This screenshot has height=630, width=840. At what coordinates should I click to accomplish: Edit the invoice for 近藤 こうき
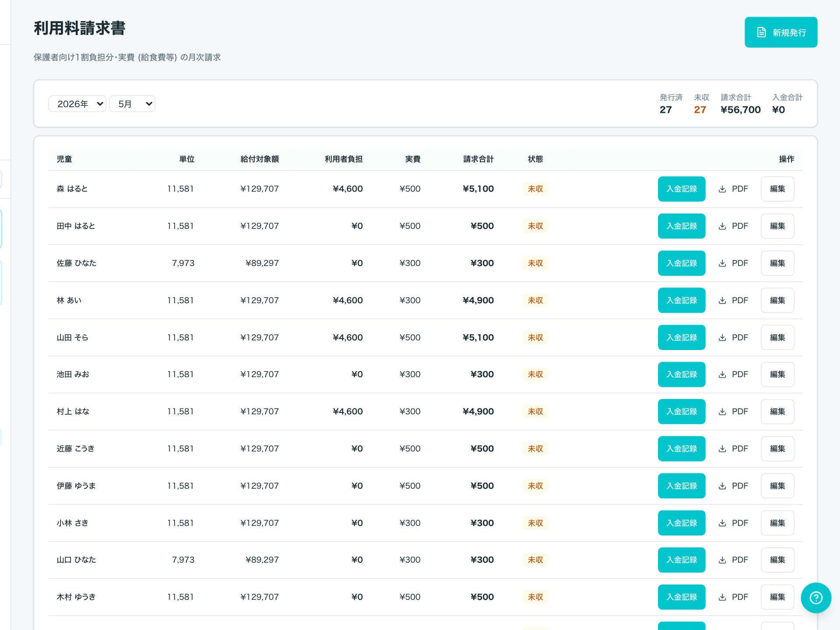[777, 449]
